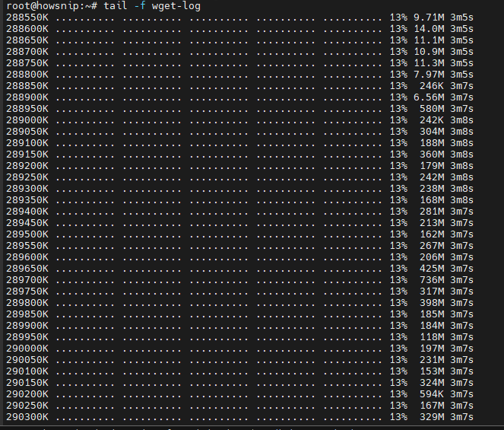Click the speed value '14.0M'
Image resolution: width=504 pixels, height=430 pixels.
tap(429, 29)
